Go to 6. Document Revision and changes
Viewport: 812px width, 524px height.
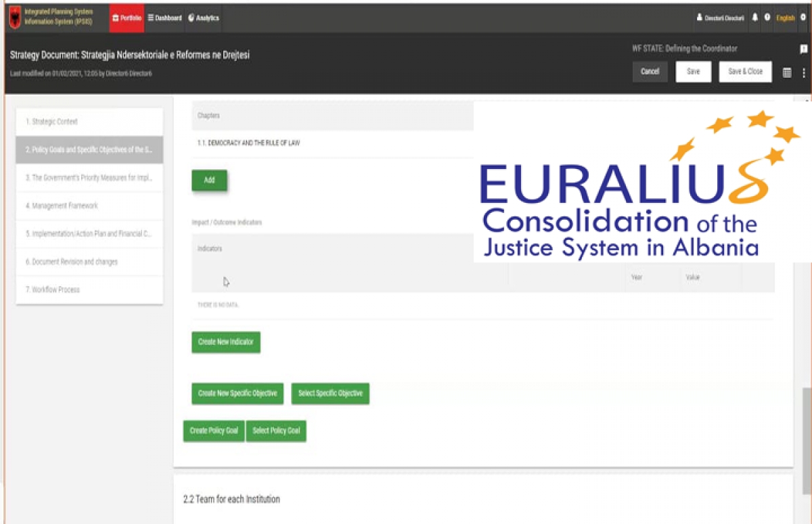[89, 262]
